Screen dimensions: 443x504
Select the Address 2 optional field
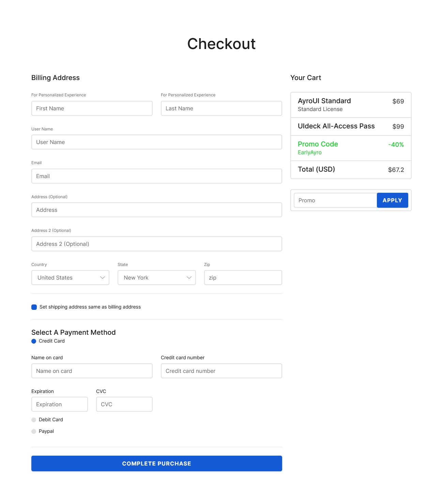pos(156,244)
